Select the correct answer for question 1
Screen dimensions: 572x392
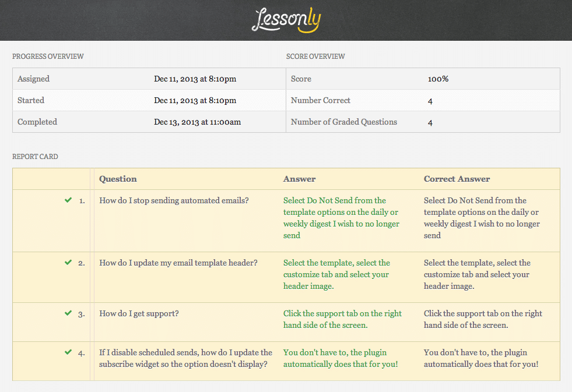click(482, 218)
